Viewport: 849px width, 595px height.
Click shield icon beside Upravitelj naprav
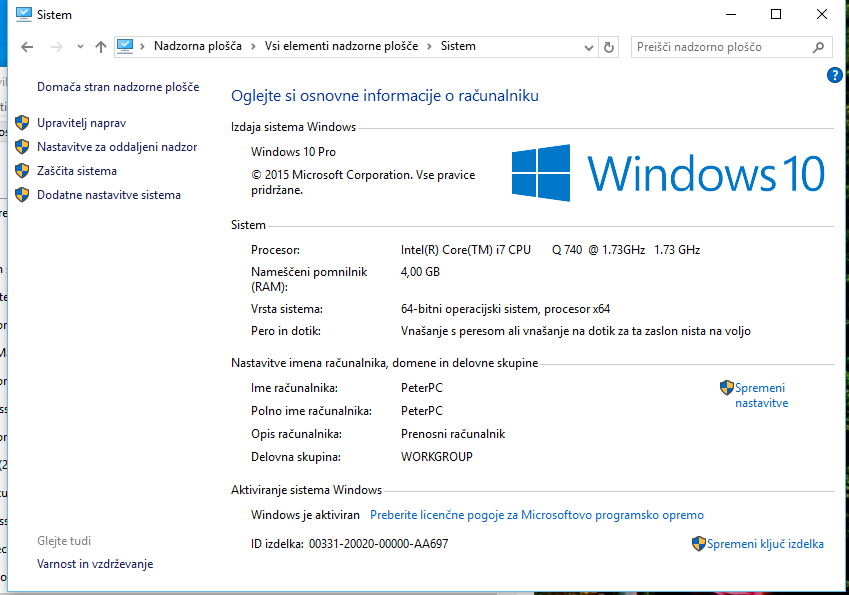pyautogui.click(x=22, y=123)
